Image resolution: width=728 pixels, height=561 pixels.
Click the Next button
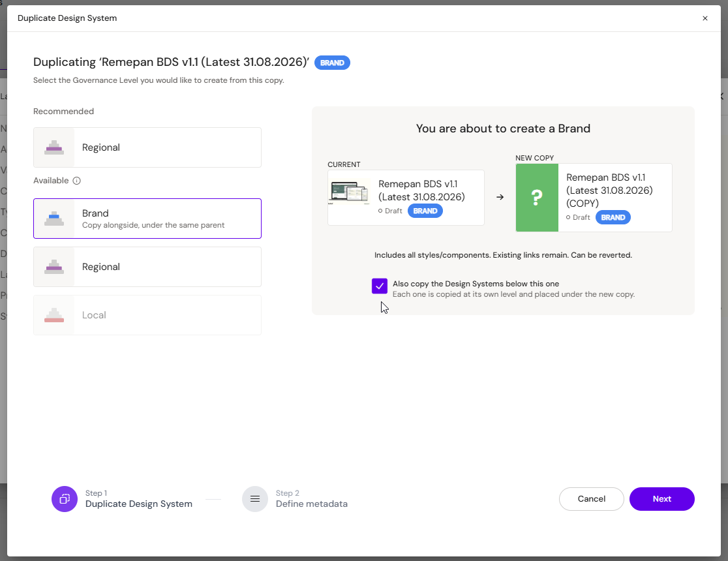[661, 499]
